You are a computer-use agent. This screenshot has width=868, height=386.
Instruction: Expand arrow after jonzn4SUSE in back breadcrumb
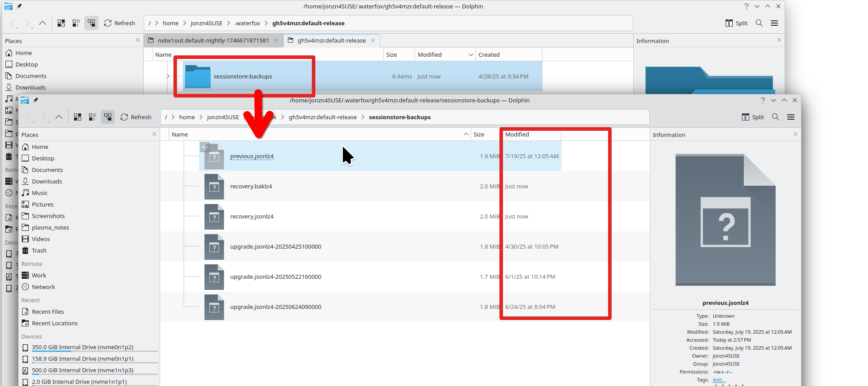click(x=228, y=23)
